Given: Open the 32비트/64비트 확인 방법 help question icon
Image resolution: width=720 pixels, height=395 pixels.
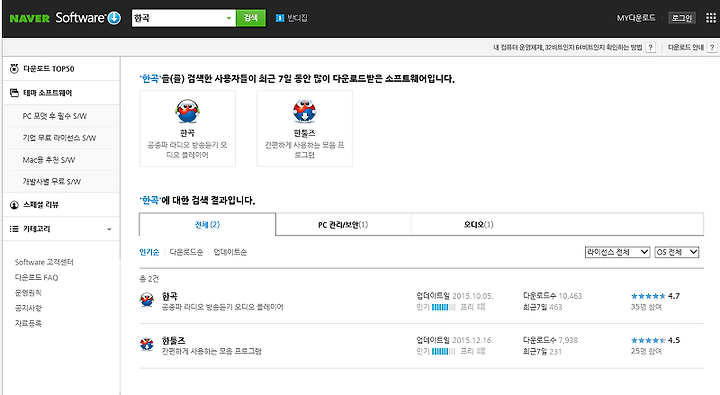Looking at the screenshot, I should pyautogui.click(x=650, y=47).
